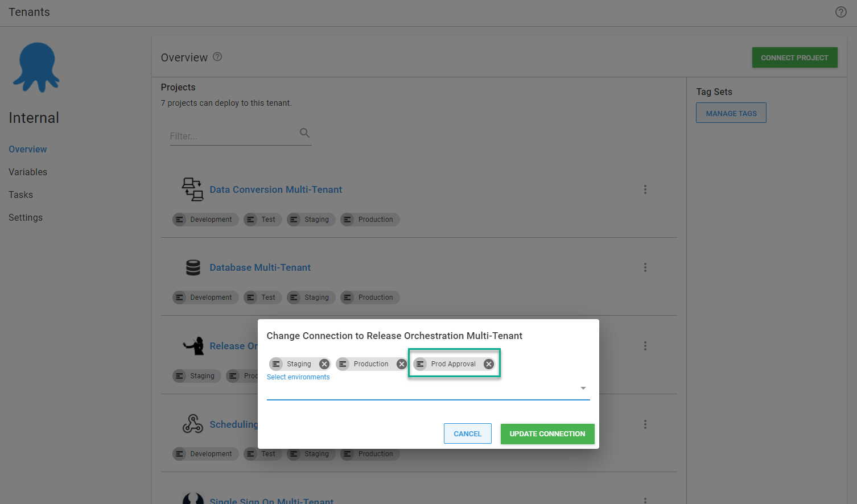Open the help icon at top right
The image size is (857, 504).
pos(840,12)
